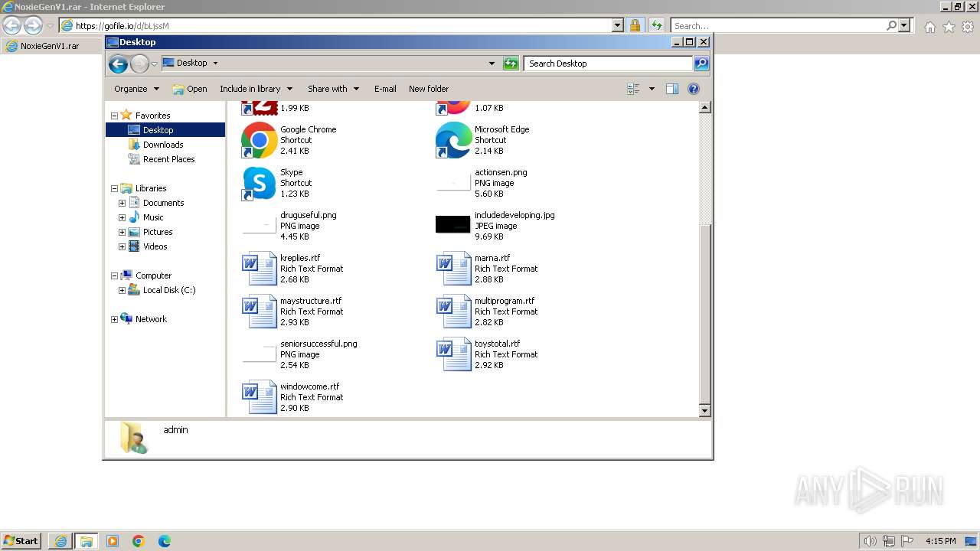Open the Start menu
The height and width of the screenshot is (551, 980).
point(21,540)
